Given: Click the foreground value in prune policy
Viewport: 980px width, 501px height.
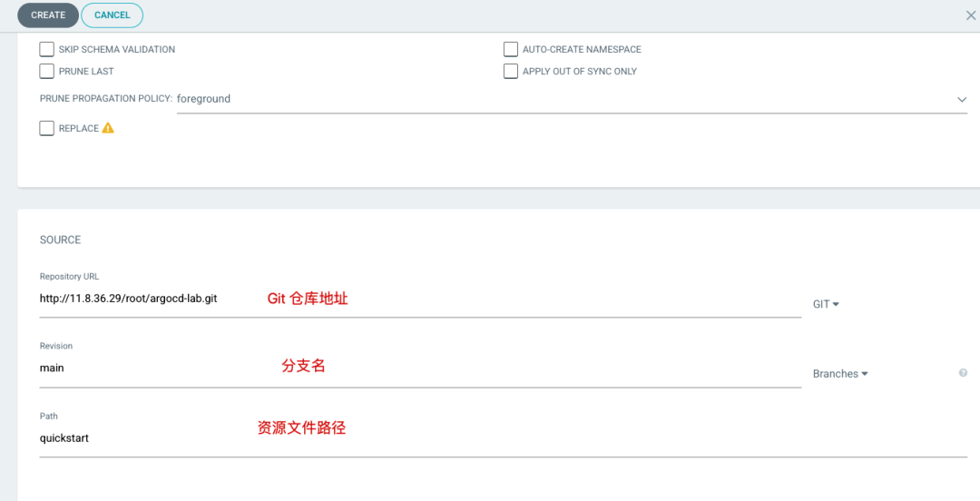Looking at the screenshot, I should click(x=204, y=99).
